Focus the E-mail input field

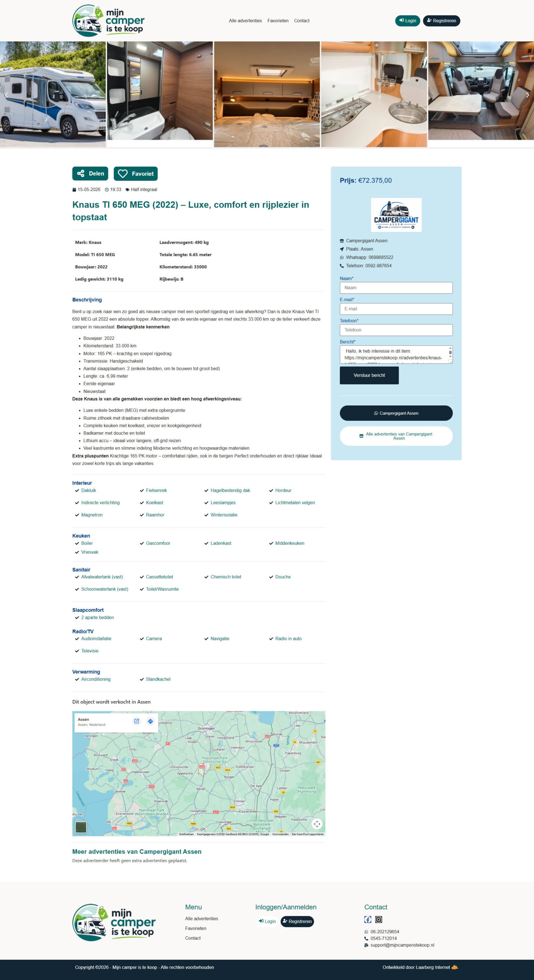(x=396, y=309)
